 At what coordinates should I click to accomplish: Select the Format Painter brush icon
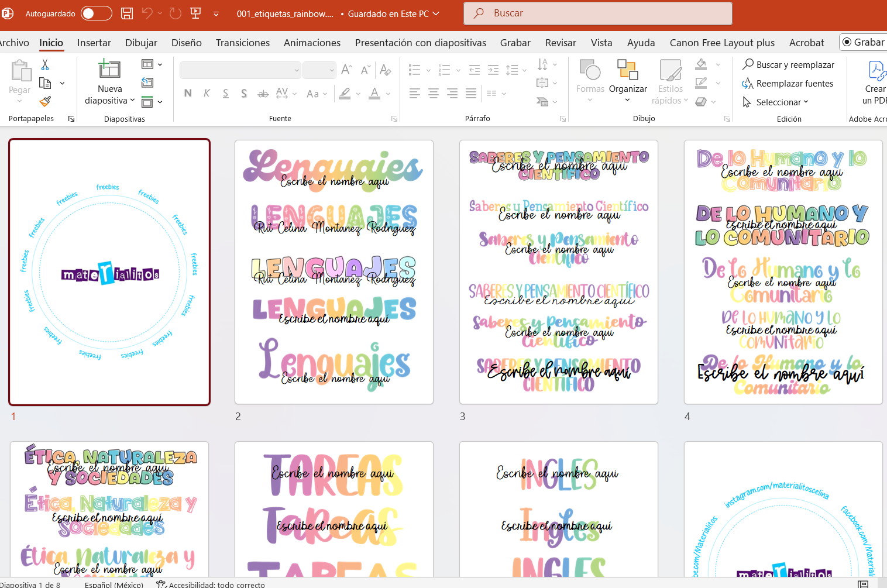coord(45,101)
